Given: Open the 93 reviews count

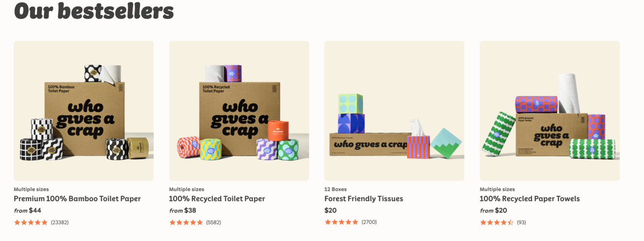Looking at the screenshot, I should click(x=521, y=222).
